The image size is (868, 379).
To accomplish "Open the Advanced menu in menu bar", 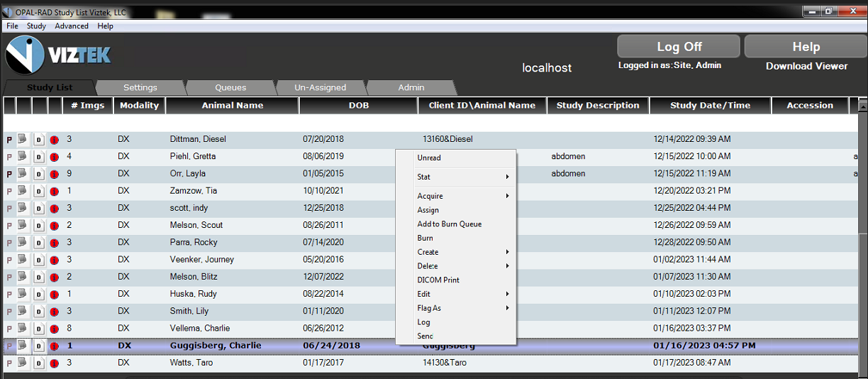I will [x=72, y=26].
